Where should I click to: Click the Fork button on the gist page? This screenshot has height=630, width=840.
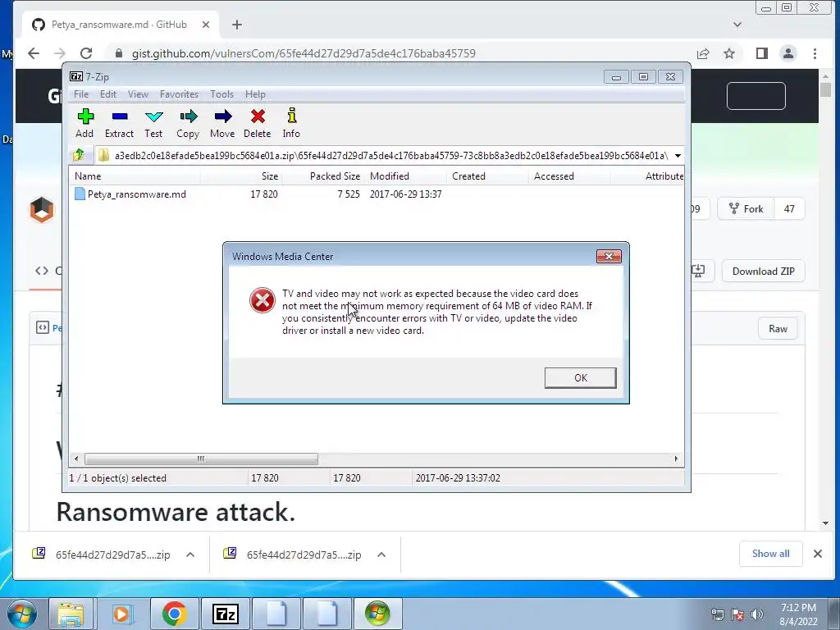click(x=746, y=209)
